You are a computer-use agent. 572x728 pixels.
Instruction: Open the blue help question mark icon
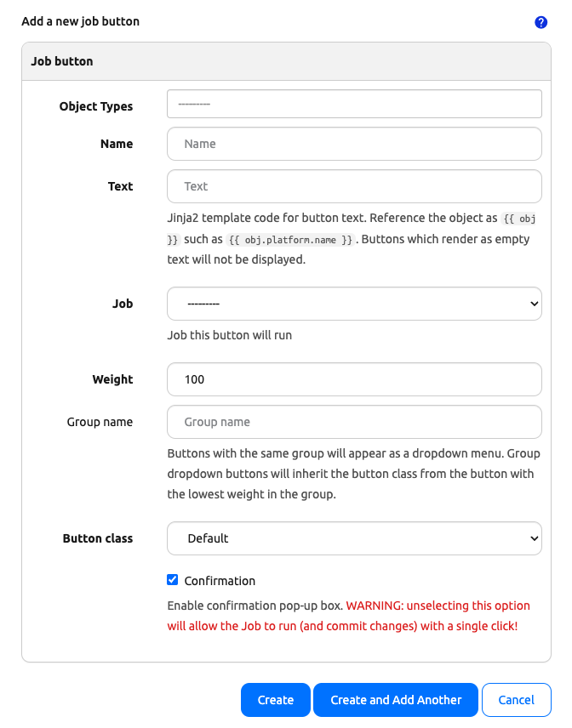point(541,22)
